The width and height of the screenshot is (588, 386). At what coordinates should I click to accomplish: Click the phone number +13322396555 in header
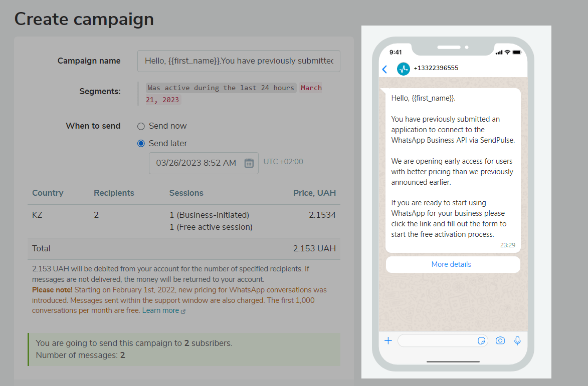click(436, 68)
